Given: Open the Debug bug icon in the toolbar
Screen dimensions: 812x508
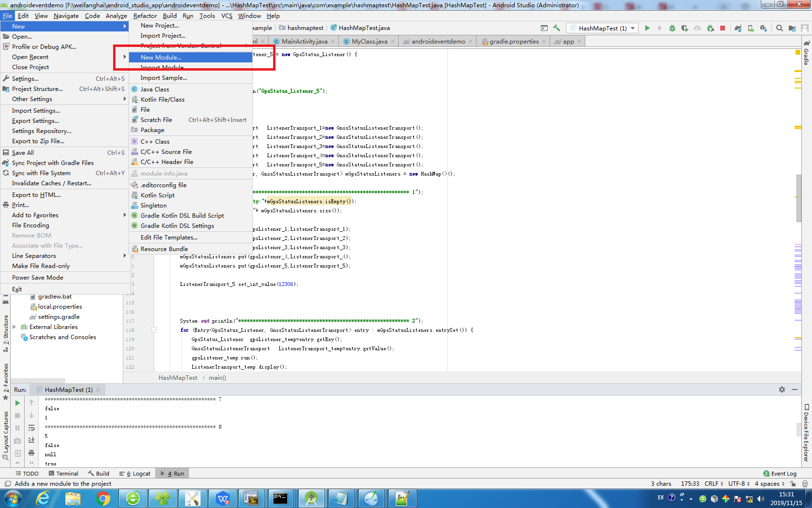Looking at the screenshot, I should (672, 28).
